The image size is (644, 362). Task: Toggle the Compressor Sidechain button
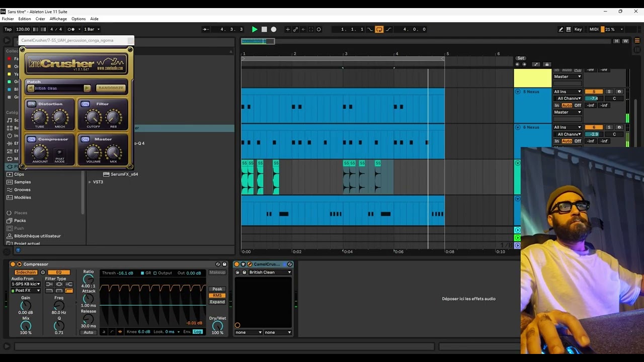(26, 273)
